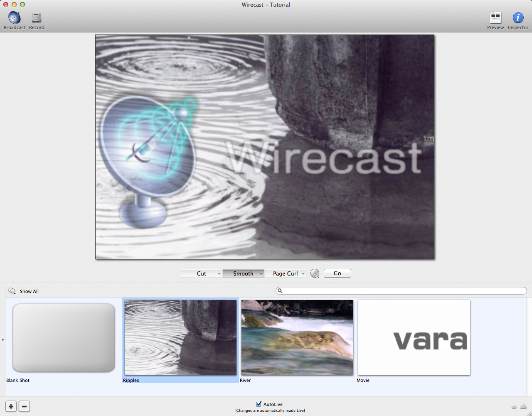
Task: Click the Broadcast icon in the toolbar
Action: tap(14, 18)
